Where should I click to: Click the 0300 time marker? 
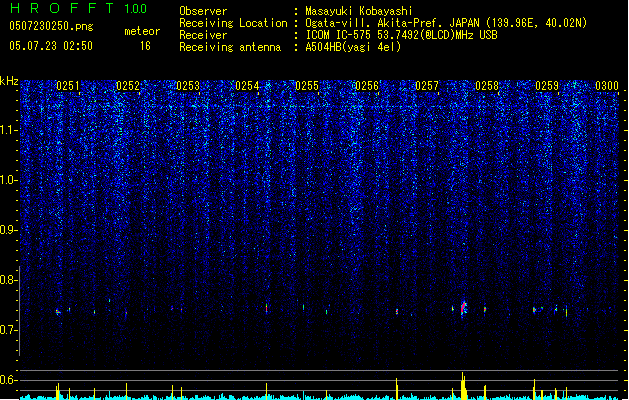point(607,86)
